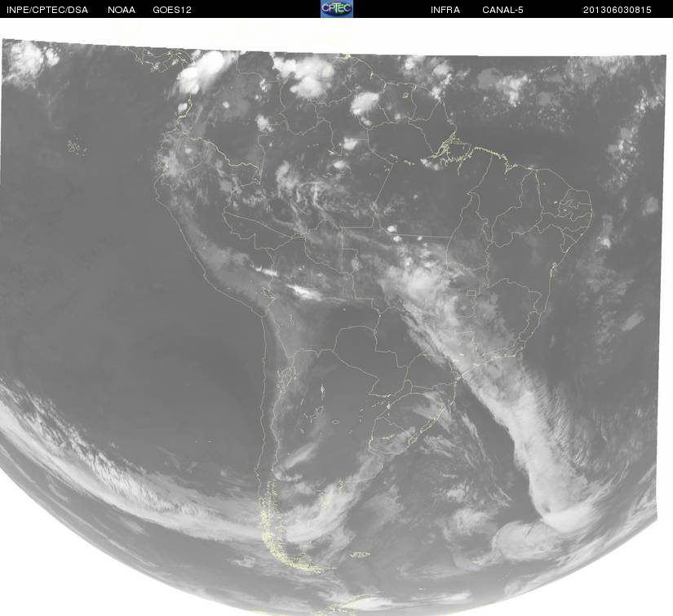This screenshot has width=673, height=616.
Task: Click the GOES12 satellite label
Action: coord(172,10)
